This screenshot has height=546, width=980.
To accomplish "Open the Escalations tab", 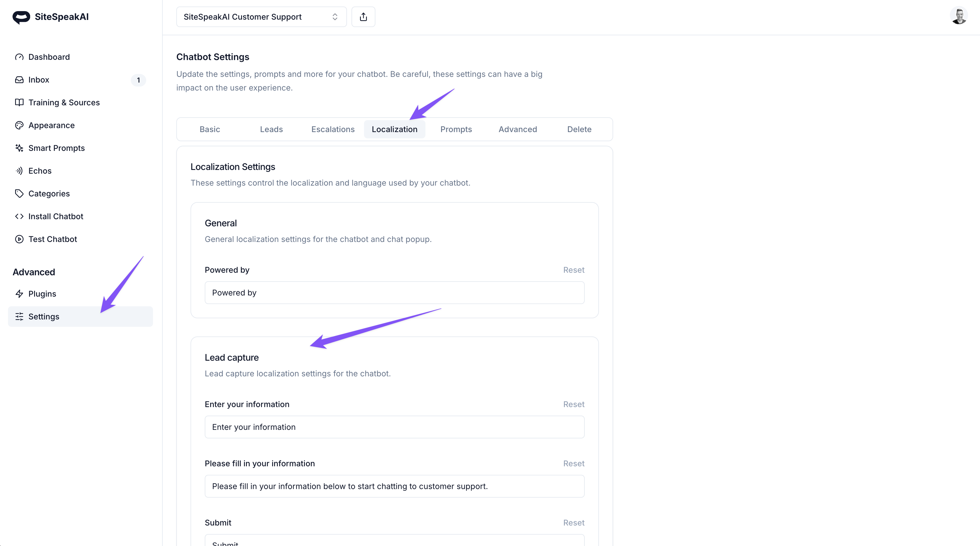I will pyautogui.click(x=332, y=130).
